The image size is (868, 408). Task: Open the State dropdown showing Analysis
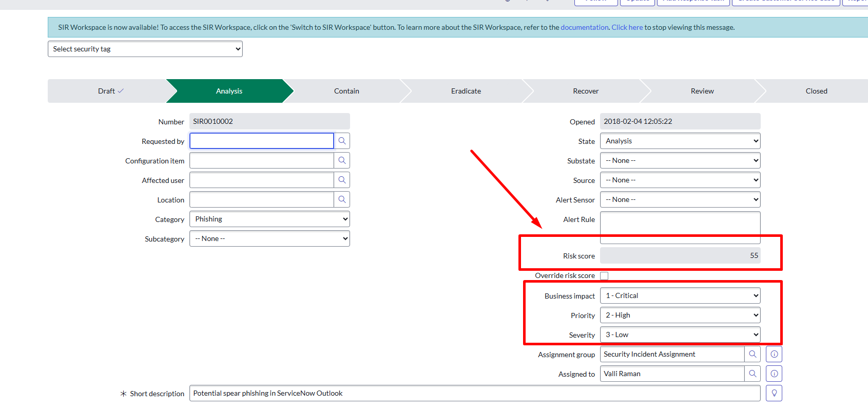click(680, 141)
